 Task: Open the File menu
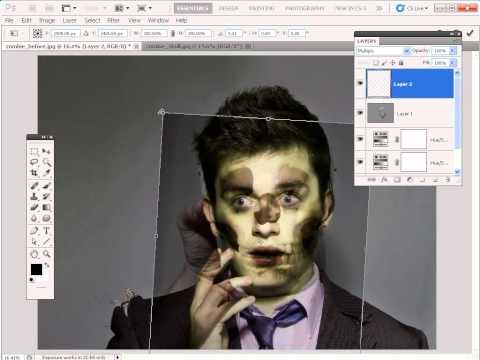(9, 20)
